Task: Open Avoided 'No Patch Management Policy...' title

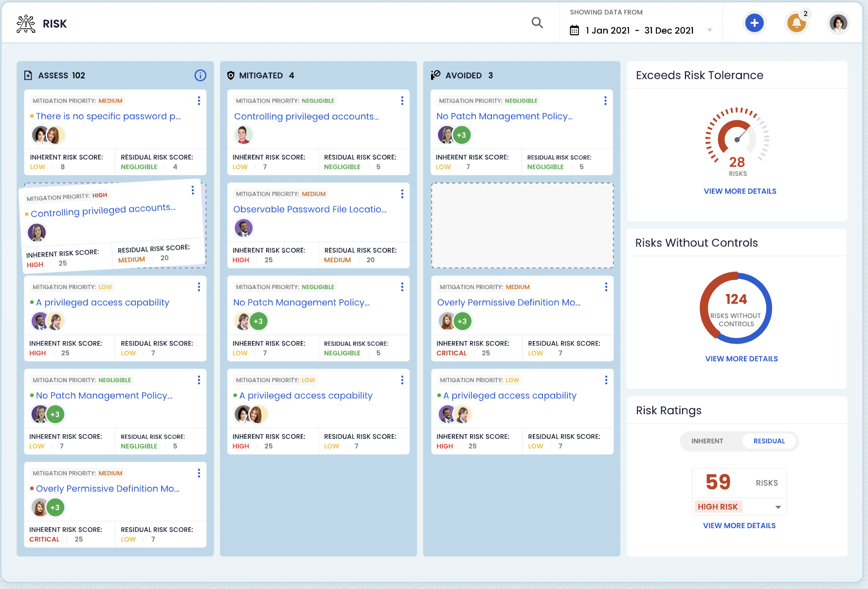Action: [x=505, y=116]
